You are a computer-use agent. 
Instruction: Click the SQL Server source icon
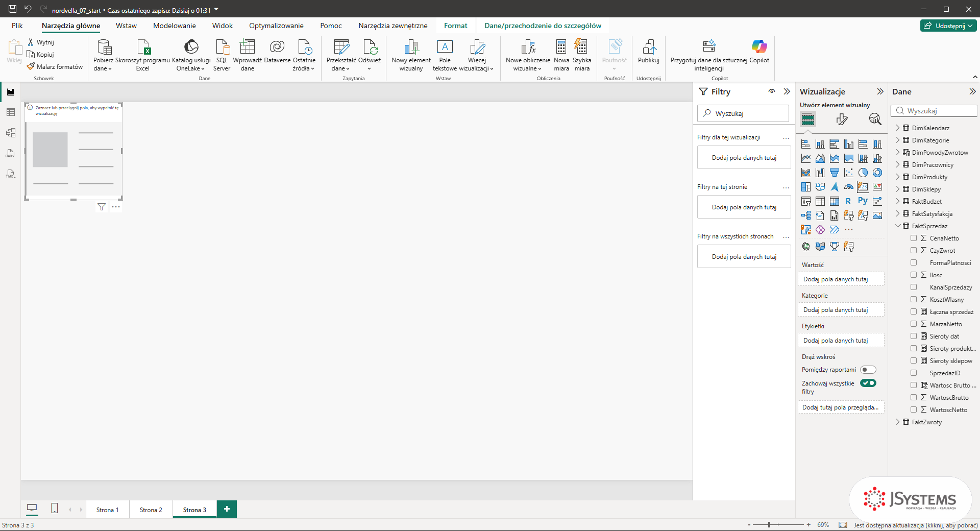(x=222, y=55)
